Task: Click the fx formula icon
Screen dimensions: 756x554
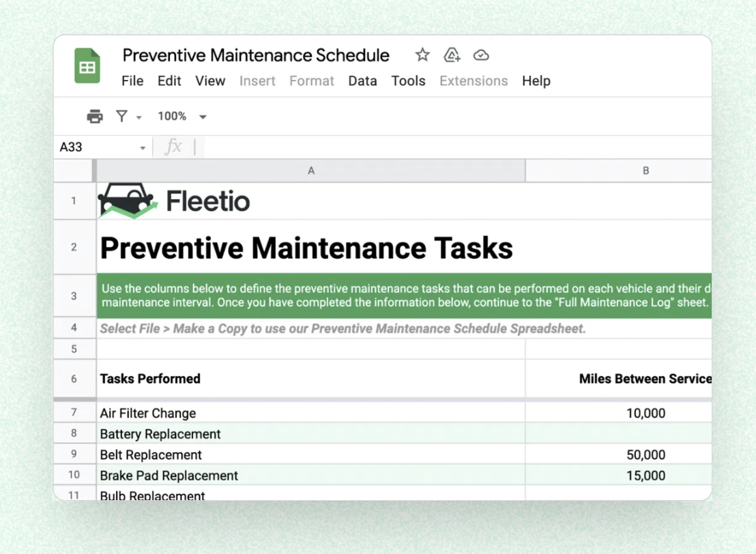Action: point(174,147)
